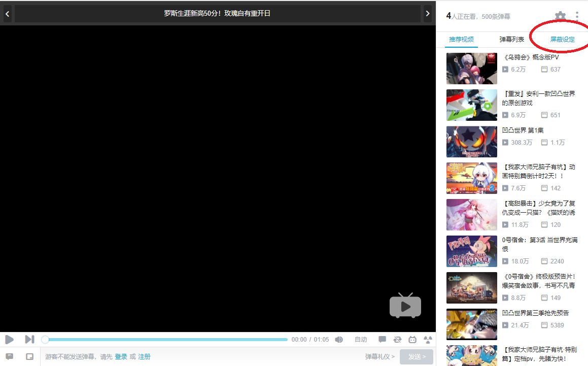The width and height of the screenshot is (588, 366).
Task: Toggle danmaku display speech bubble icon
Action: [382, 340]
